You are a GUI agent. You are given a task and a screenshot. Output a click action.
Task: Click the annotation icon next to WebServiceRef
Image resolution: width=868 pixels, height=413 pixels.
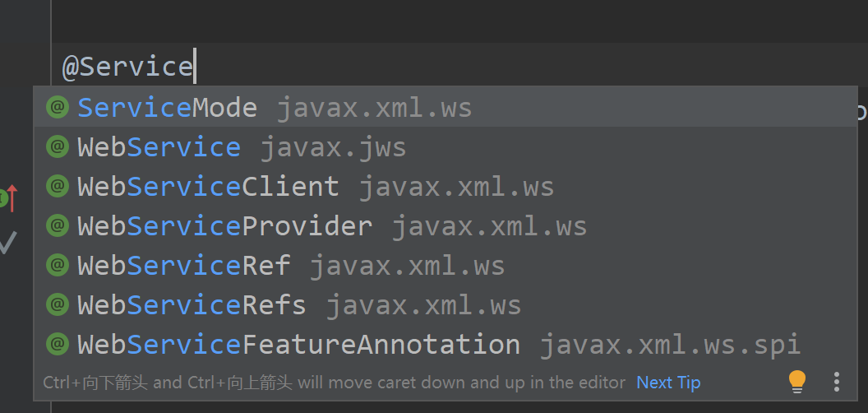coord(58,265)
